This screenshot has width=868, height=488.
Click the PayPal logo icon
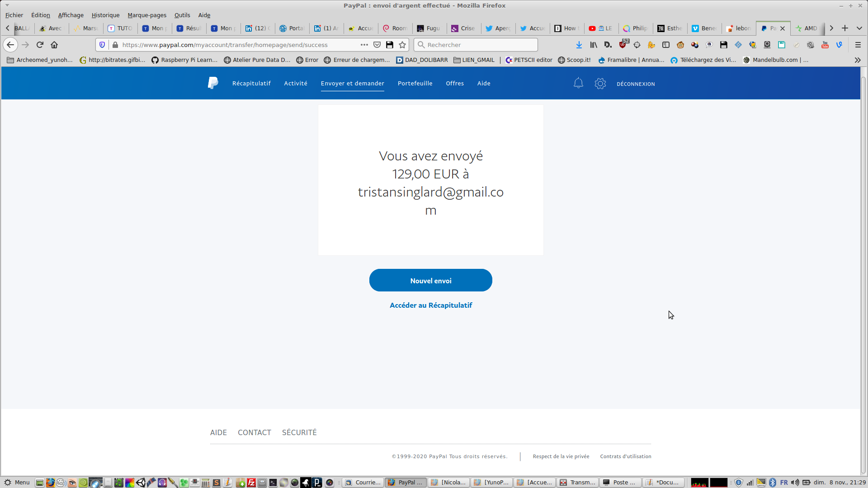tap(213, 83)
